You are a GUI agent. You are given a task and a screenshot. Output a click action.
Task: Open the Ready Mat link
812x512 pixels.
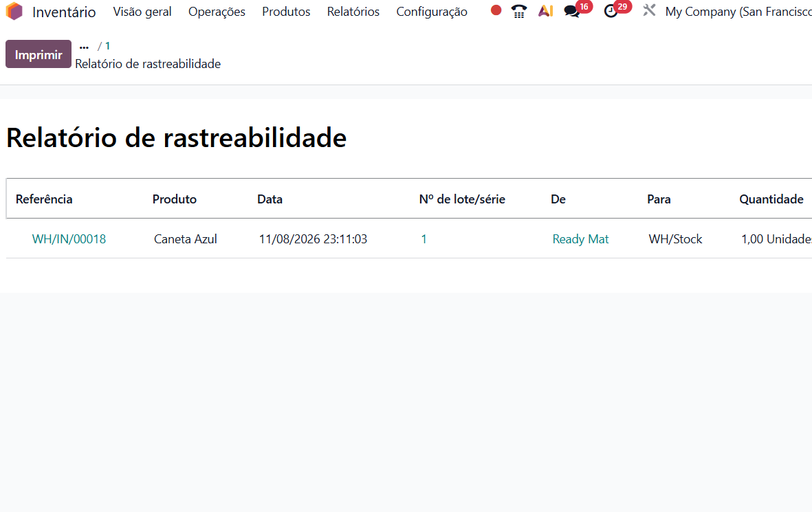[580, 239]
